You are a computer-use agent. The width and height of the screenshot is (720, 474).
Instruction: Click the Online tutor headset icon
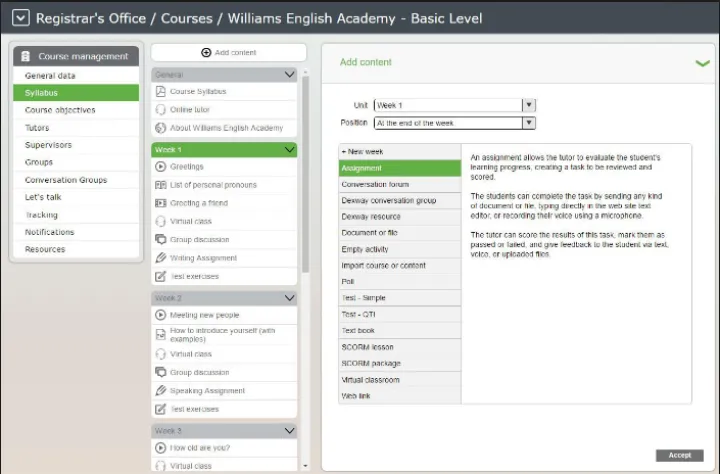coord(161,110)
